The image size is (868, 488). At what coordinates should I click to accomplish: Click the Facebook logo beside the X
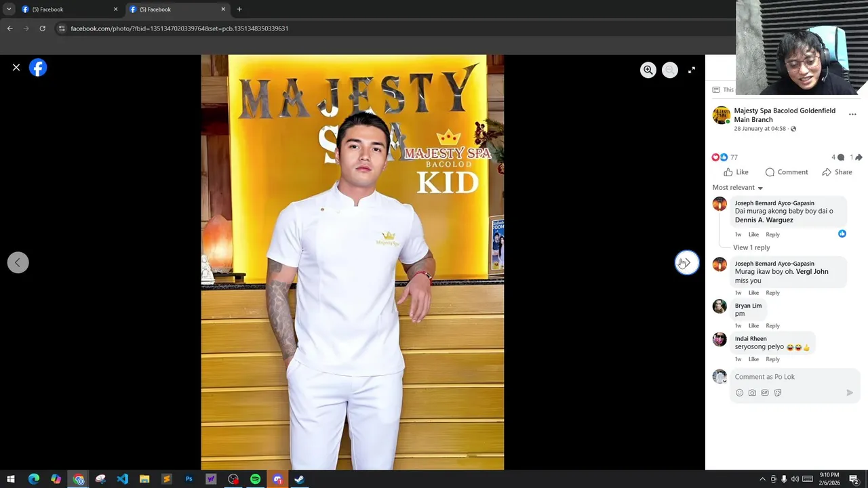[38, 68]
